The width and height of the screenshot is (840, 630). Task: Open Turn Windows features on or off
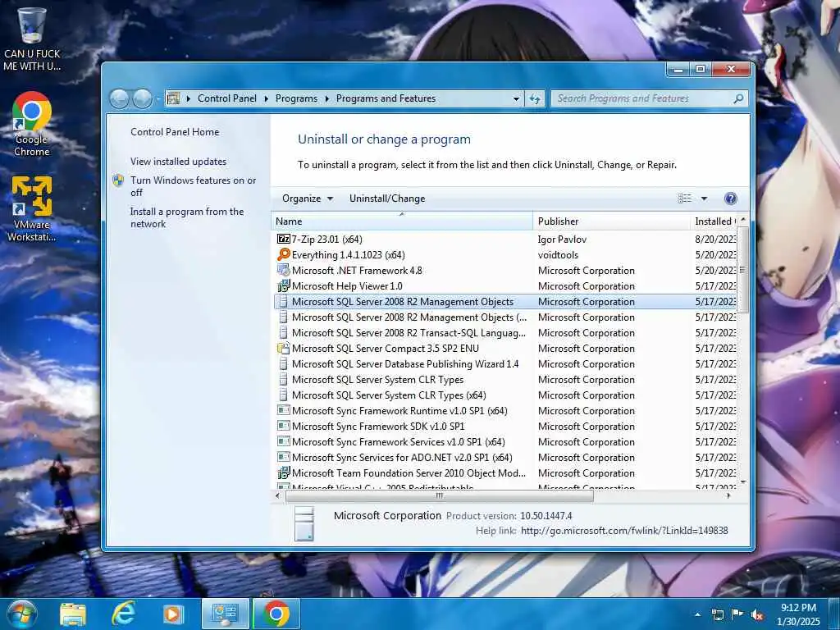point(193,186)
